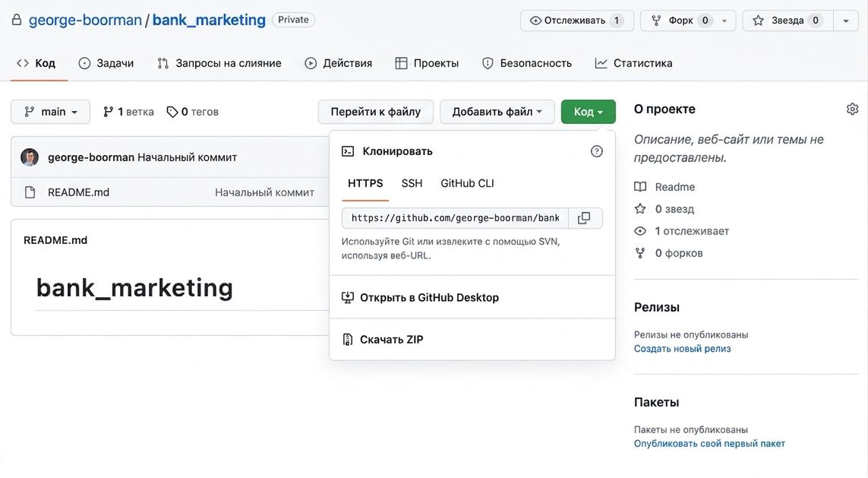Click Создать новый релиз link
The image size is (868, 478).
pos(682,349)
